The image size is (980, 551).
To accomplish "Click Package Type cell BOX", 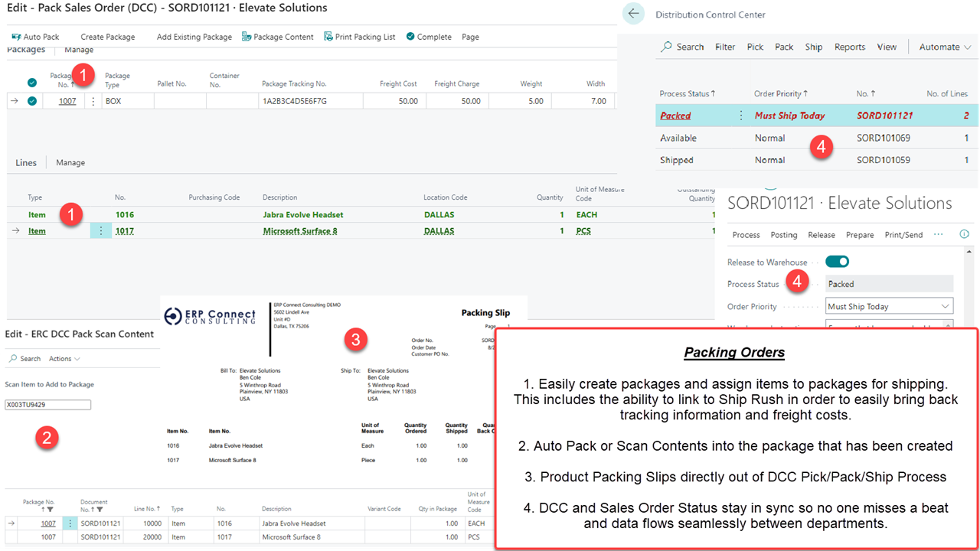I will coord(127,101).
